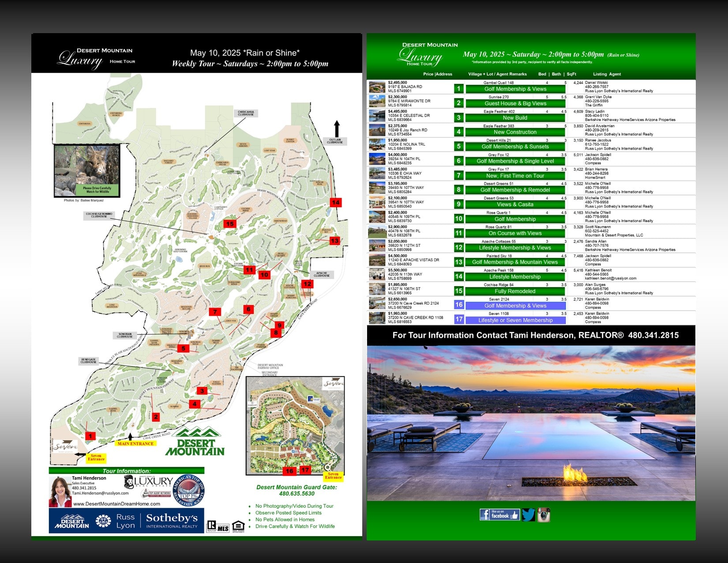Click the sunset infinity pool photo

[x=531, y=423]
